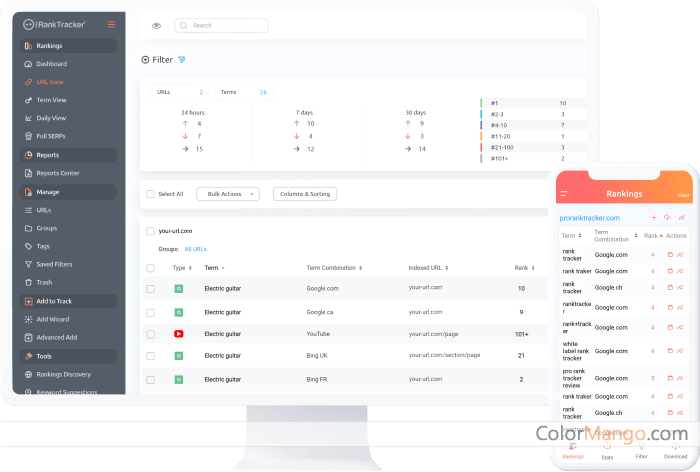Check the Bing FR row checkbox

(x=150, y=380)
